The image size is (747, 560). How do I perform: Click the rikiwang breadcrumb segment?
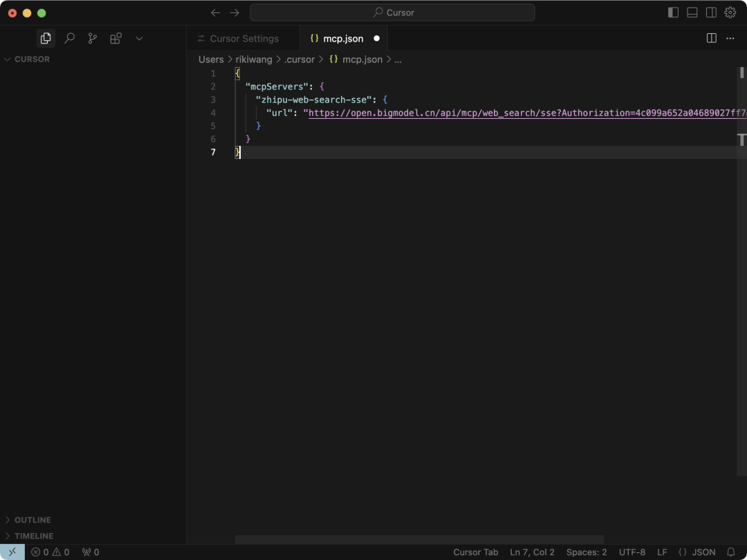click(x=253, y=59)
